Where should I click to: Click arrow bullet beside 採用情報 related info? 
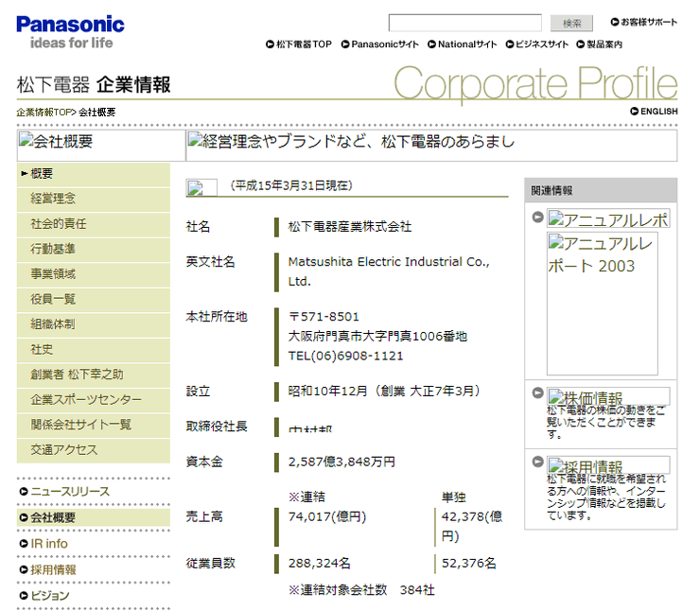[x=538, y=462]
